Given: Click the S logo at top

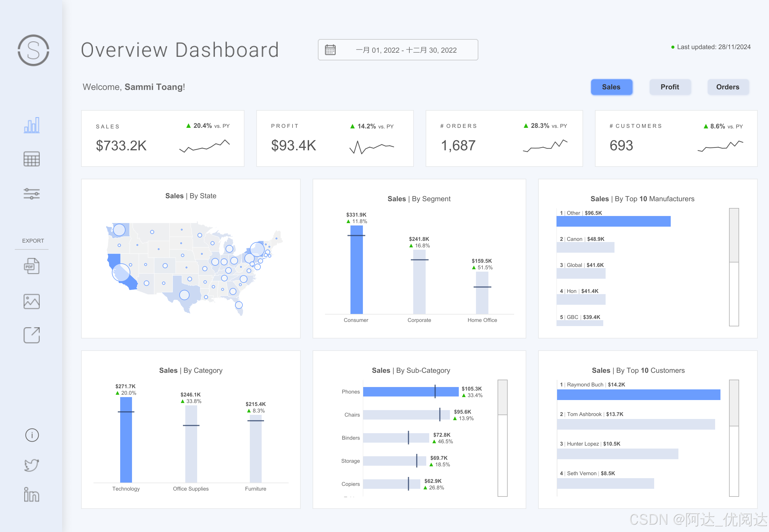Looking at the screenshot, I should point(33,50).
